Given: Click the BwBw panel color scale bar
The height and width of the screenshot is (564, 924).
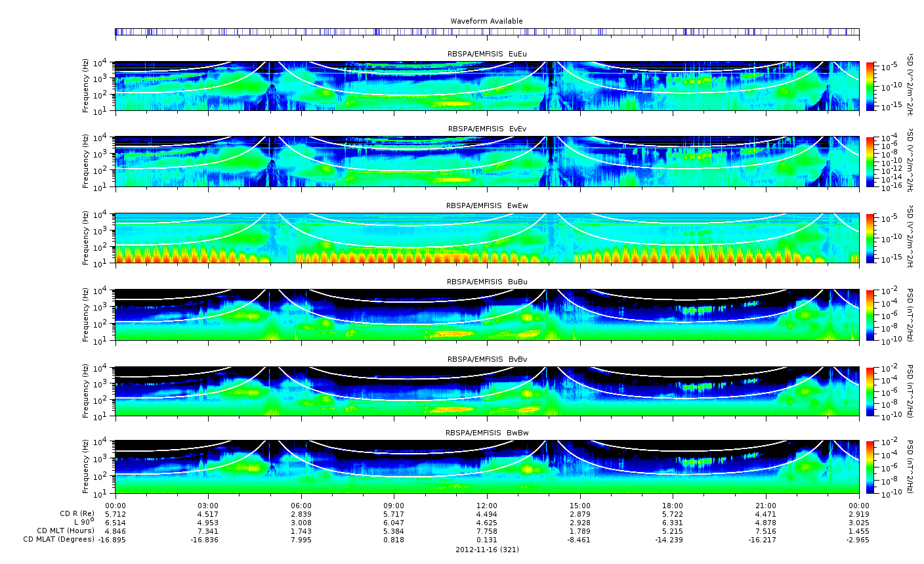Looking at the screenshot, I should pos(870,467).
